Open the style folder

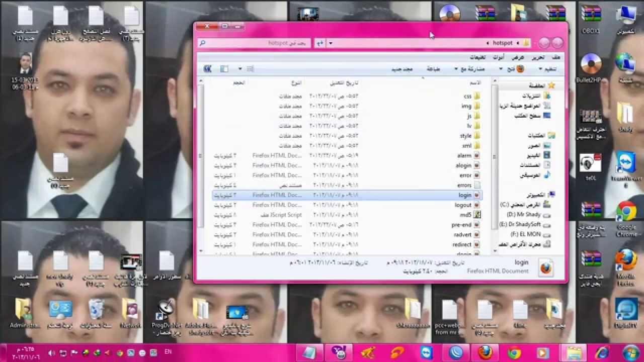tap(470, 136)
